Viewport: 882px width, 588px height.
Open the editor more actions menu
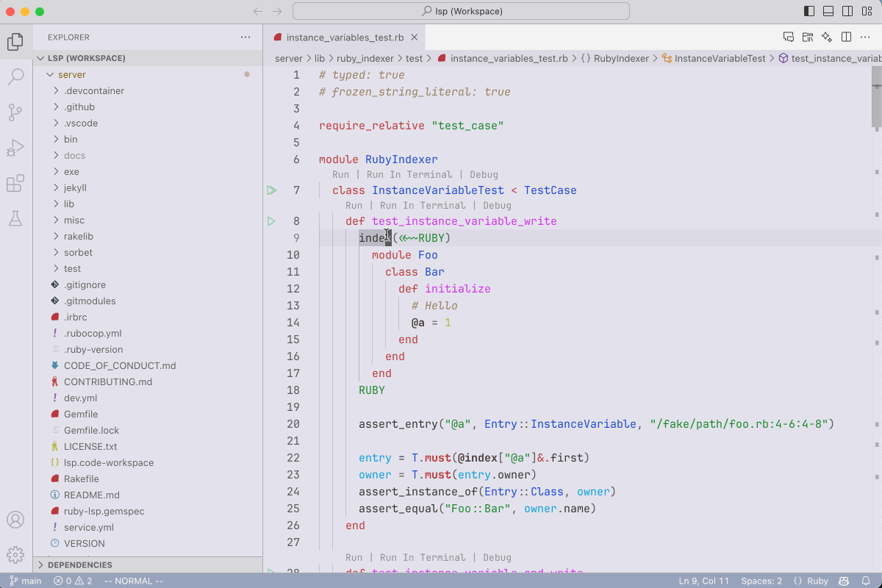point(865,37)
